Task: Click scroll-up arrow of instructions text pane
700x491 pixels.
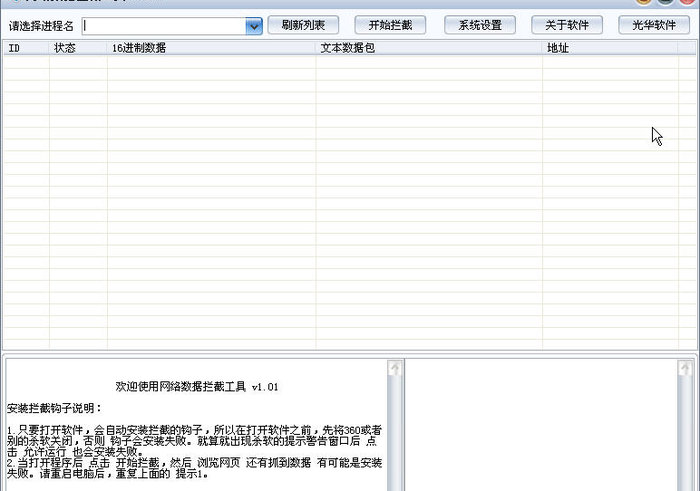Action: click(x=395, y=369)
